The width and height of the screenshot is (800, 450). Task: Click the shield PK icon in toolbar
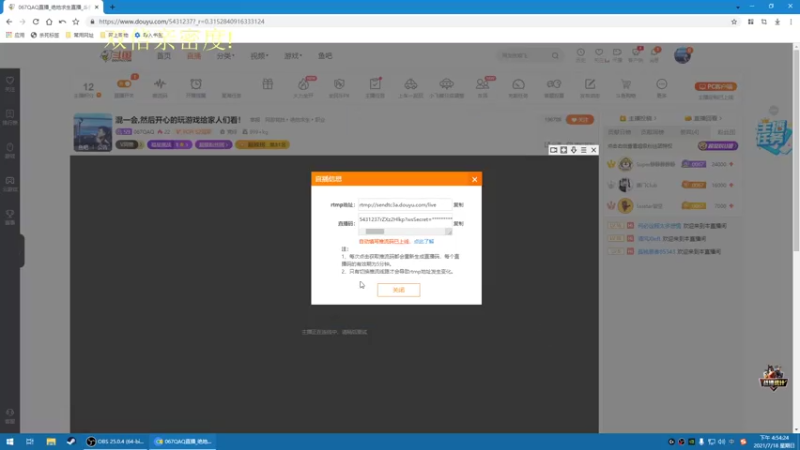pyautogui.click(x=339, y=84)
